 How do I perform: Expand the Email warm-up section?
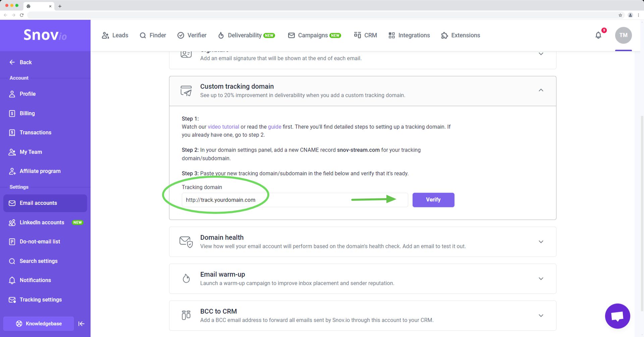[x=541, y=279]
